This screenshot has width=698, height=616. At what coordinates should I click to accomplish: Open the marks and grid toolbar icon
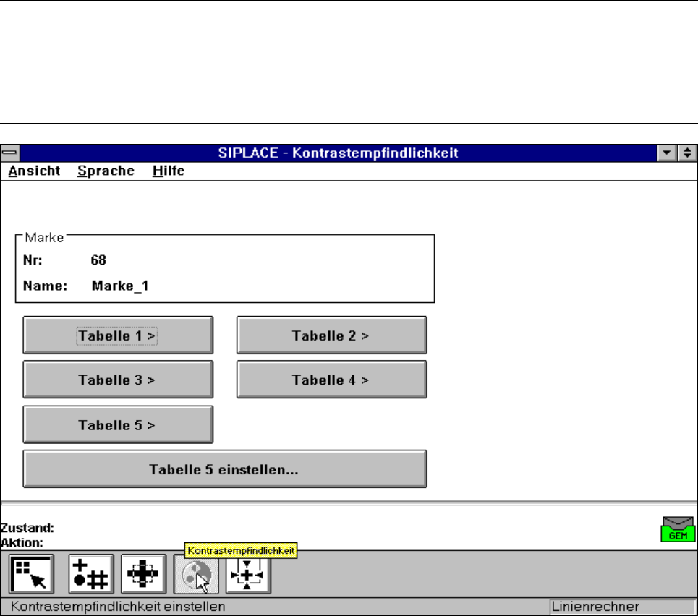91,574
